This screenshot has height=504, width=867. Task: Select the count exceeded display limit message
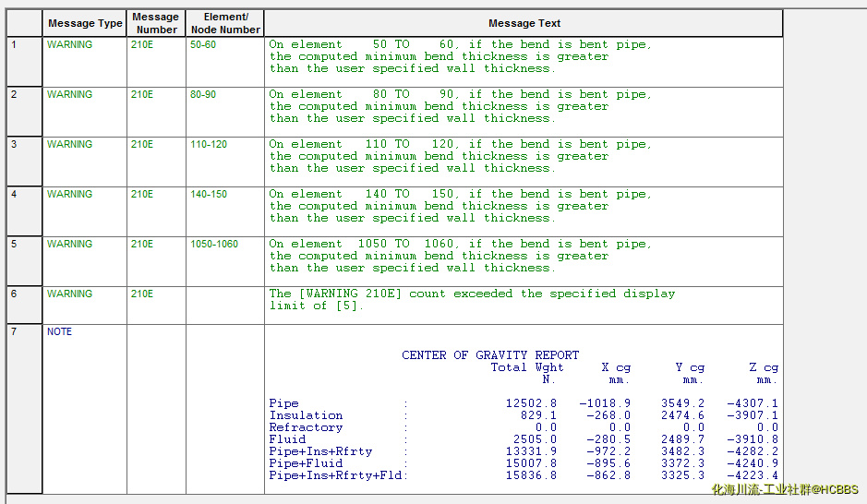472,300
